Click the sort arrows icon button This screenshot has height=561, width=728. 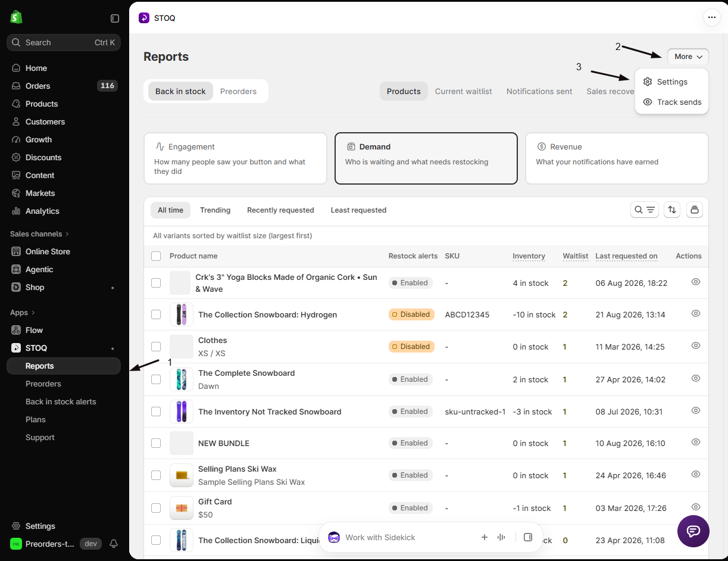(x=672, y=210)
